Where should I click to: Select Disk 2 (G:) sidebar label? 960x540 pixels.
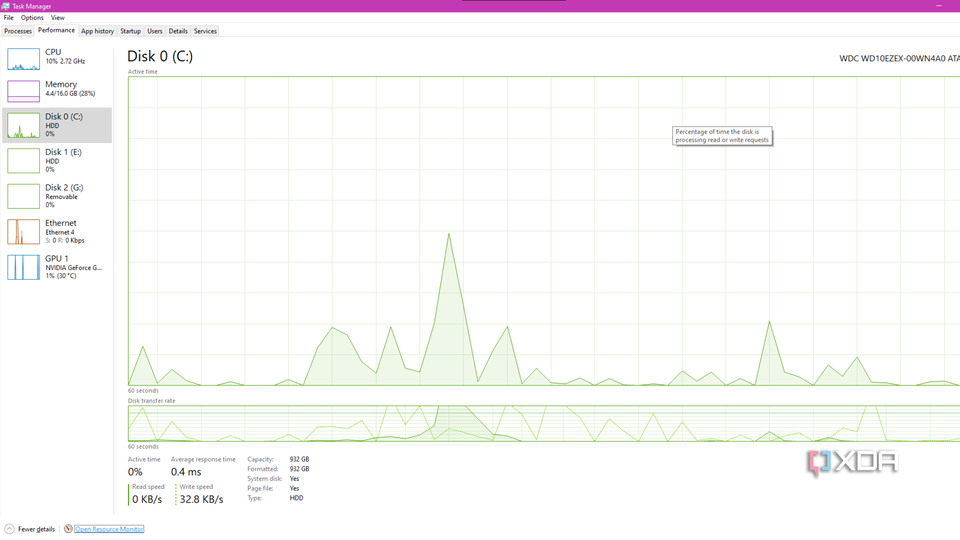click(x=64, y=187)
